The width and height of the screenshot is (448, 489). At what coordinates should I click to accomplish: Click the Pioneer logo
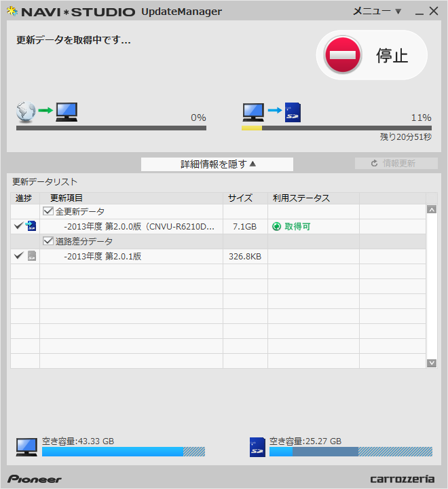(35, 479)
